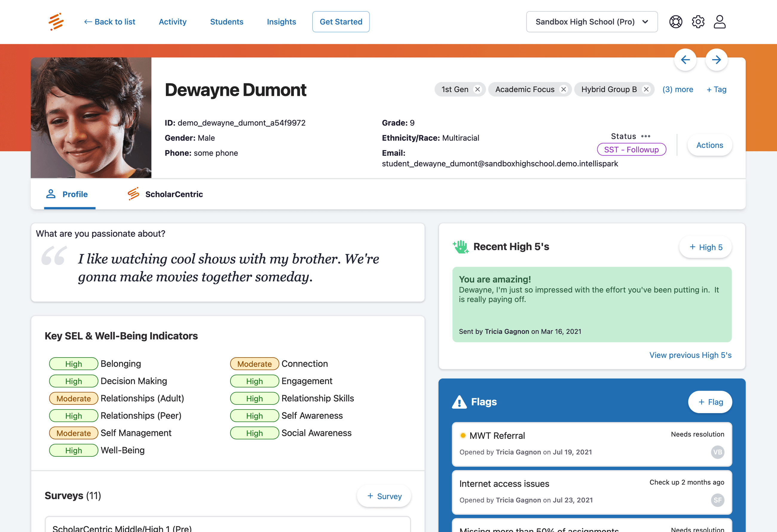Open the Insights menu item
The image size is (777, 532).
click(281, 22)
